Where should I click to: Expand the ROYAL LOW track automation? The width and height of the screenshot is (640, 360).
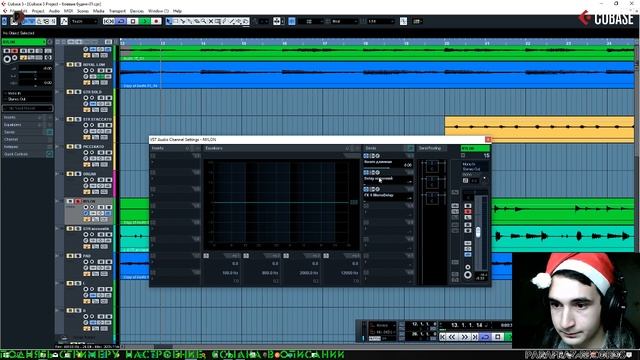pos(57,64)
